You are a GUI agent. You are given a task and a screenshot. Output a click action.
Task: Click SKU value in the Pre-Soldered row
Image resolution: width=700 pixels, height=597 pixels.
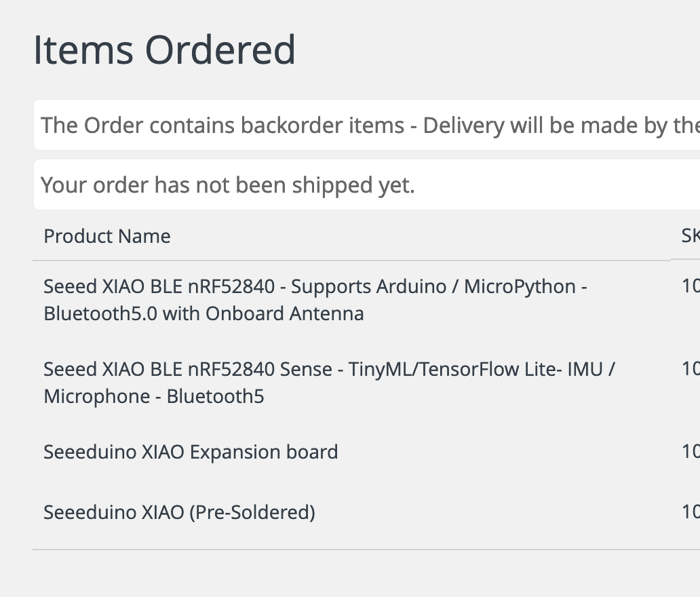[x=691, y=512]
